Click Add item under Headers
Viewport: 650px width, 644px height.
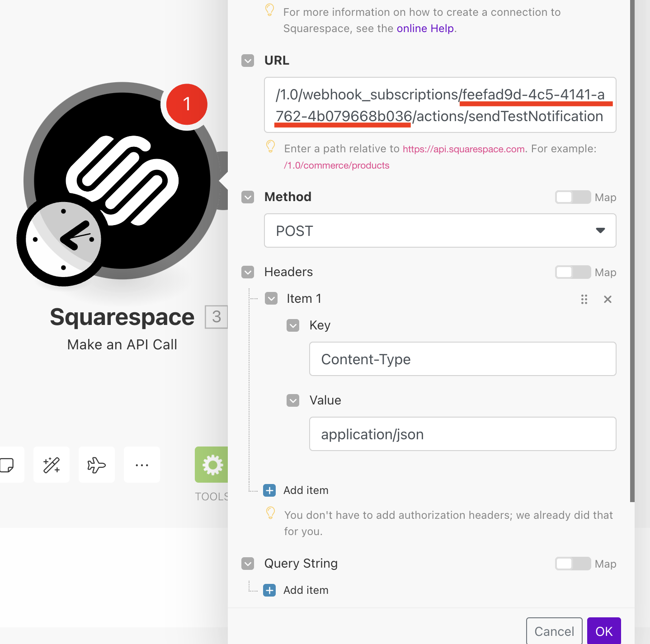[x=306, y=490]
